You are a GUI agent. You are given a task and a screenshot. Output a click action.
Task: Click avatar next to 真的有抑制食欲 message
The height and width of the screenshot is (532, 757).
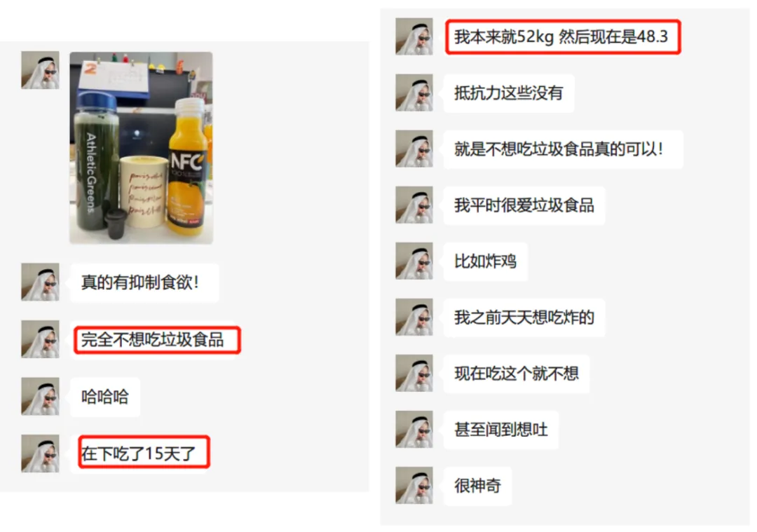click(x=40, y=282)
